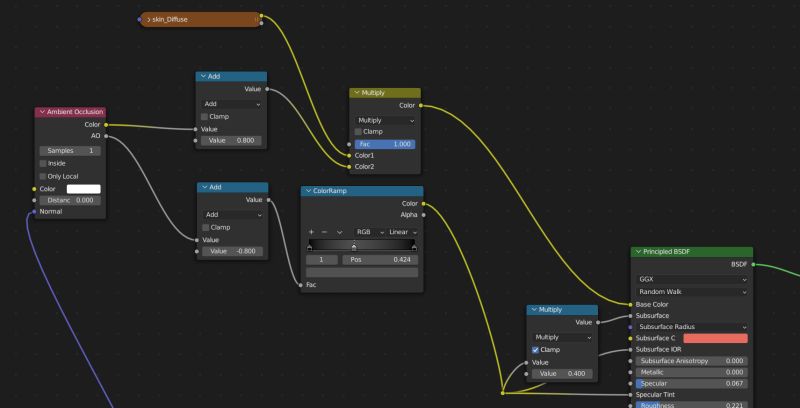The height and width of the screenshot is (408, 800).
Task: Open the RGB color mode dropdown in ColorRamp
Action: [370, 232]
